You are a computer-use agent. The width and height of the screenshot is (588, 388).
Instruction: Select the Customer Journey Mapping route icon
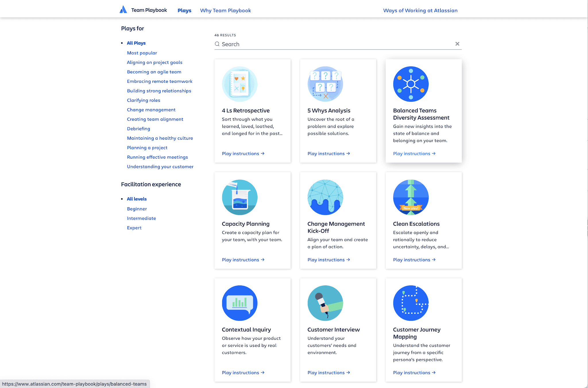[x=411, y=303]
